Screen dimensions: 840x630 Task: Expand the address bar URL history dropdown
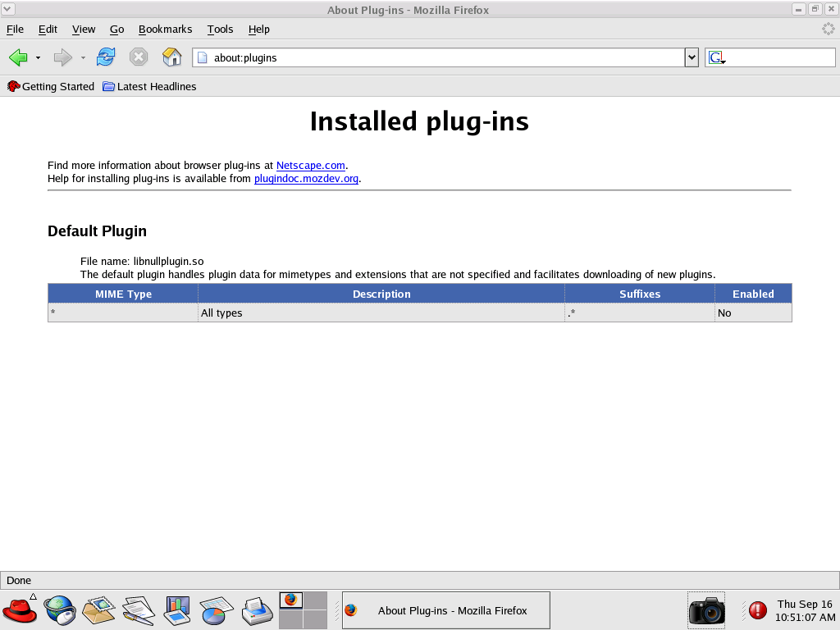point(692,58)
